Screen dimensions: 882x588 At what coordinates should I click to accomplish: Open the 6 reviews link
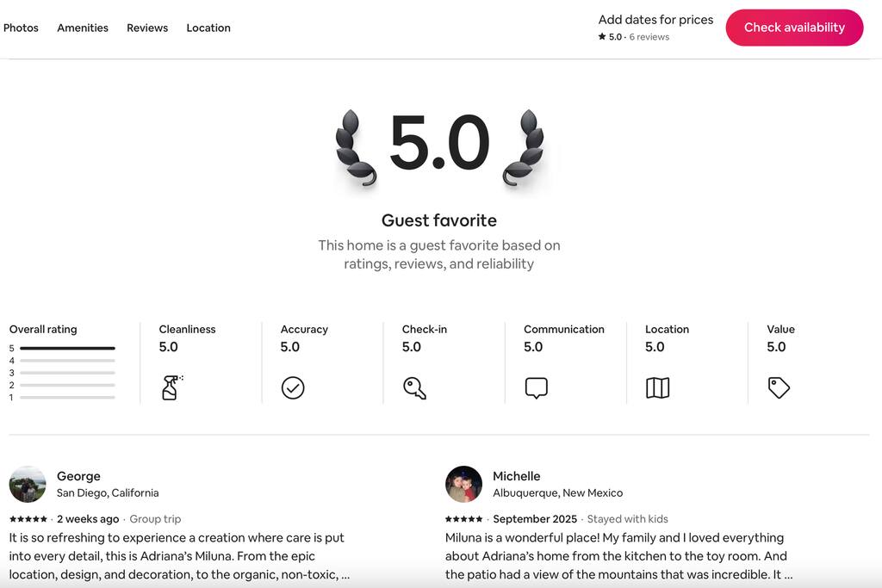coord(649,37)
